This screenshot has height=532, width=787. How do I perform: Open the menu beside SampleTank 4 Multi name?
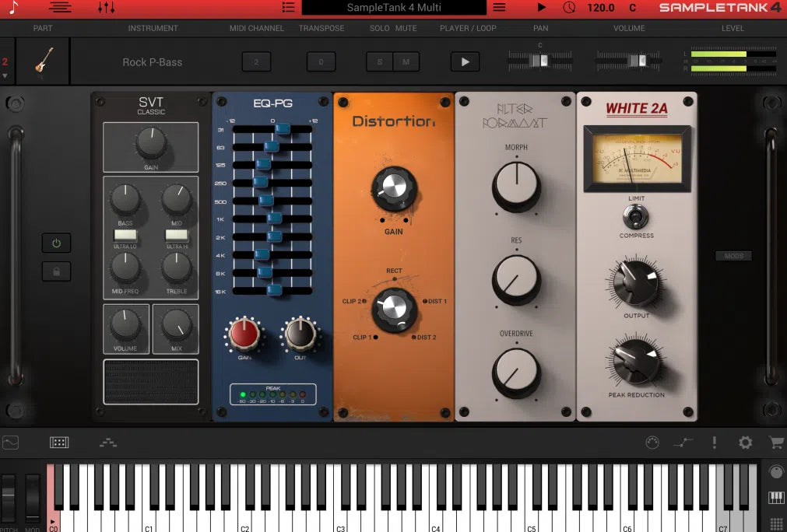click(x=501, y=8)
